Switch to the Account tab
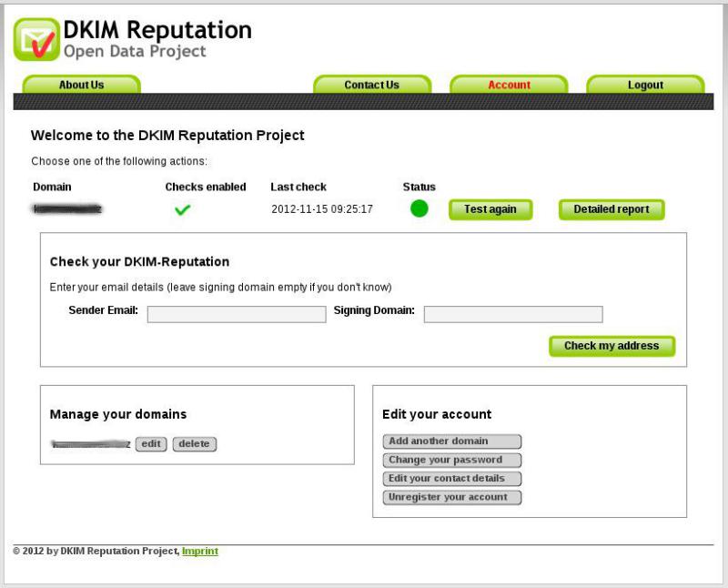Viewport: 728px width, 588px height. (x=509, y=85)
